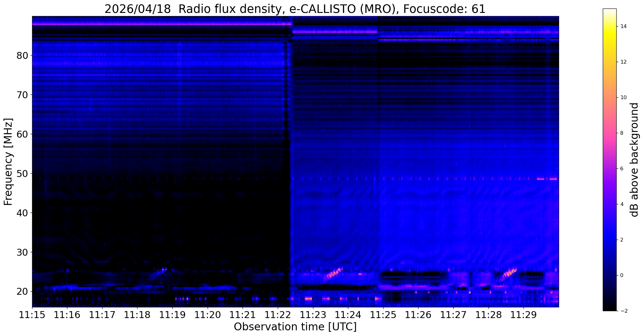Click the colorbar gradient strip
Viewport: 644px width, 336px height.
(x=609, y=160)
